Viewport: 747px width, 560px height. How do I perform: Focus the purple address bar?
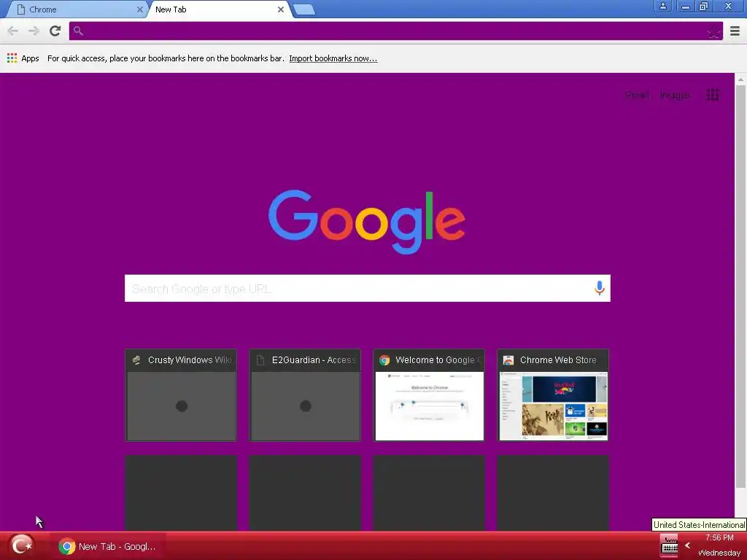click(395, 31)
